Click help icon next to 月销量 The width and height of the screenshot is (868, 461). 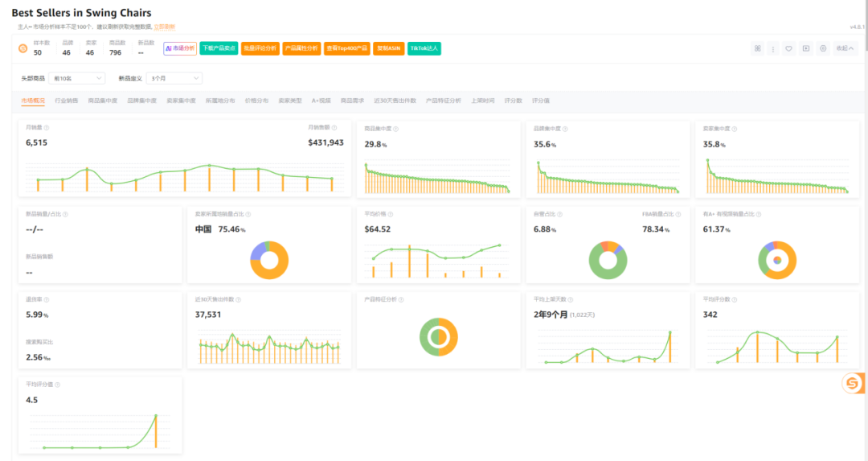[47, 127]
